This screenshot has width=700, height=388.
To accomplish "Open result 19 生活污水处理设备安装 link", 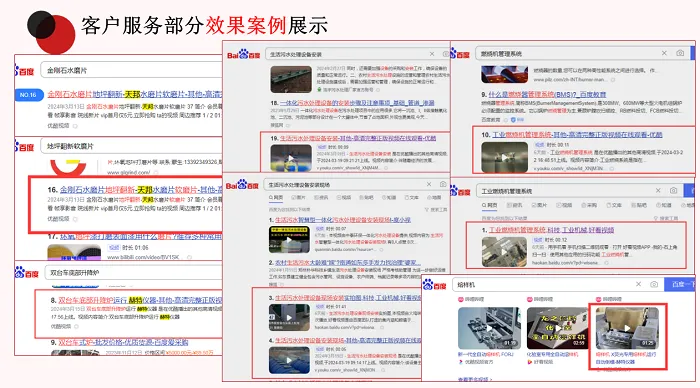I will point(358,138).
